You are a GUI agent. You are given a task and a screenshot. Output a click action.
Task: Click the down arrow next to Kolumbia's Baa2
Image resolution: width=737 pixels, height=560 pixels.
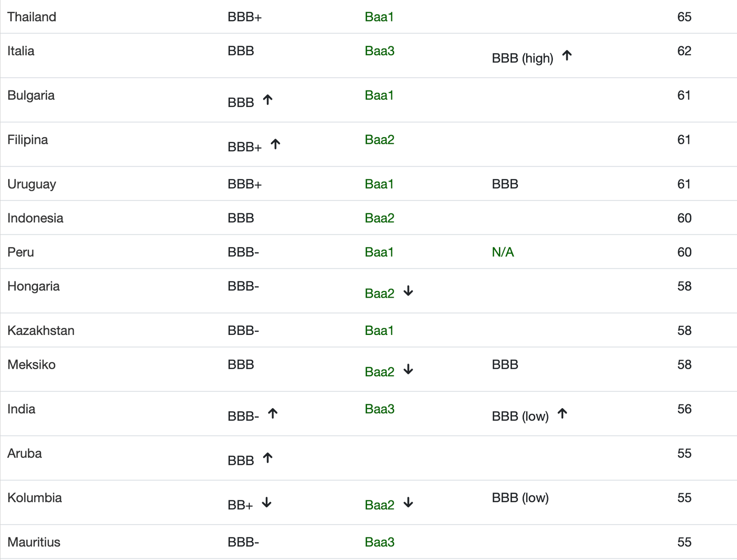point(408,503)
